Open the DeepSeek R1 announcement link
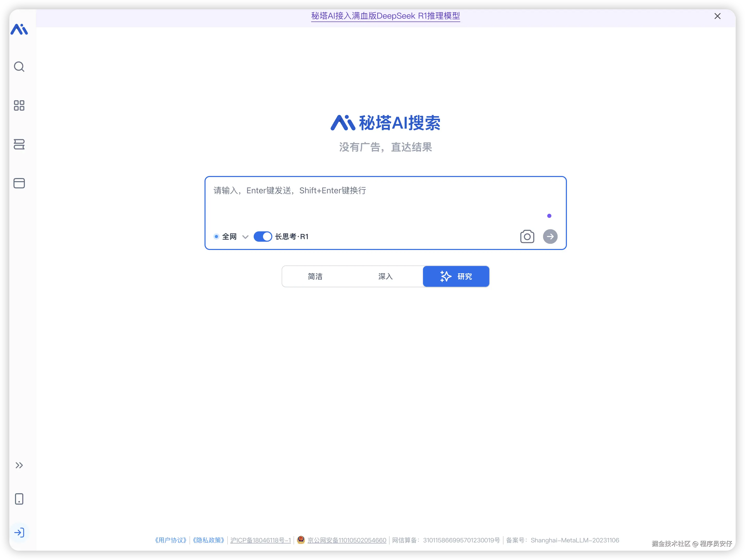745x560 pixels. click(x=385, y=16)
